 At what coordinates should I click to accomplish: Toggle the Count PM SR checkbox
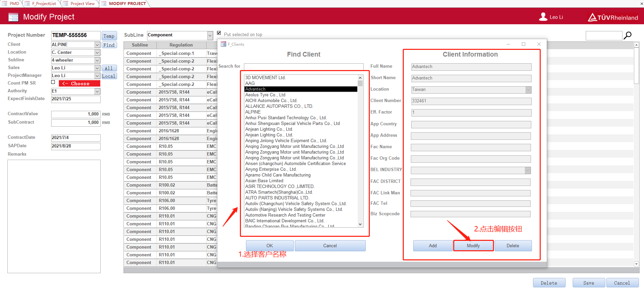coord(53,82)
